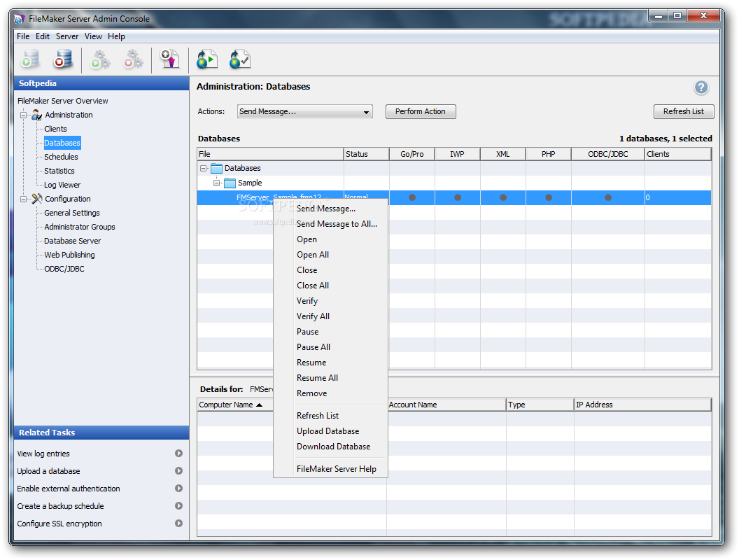Image resolution: width=739 pixels, height=560 pixels.
Task: Click the ODBC/JDBC dot for FMServer_Sample
Action: point(608,197)
